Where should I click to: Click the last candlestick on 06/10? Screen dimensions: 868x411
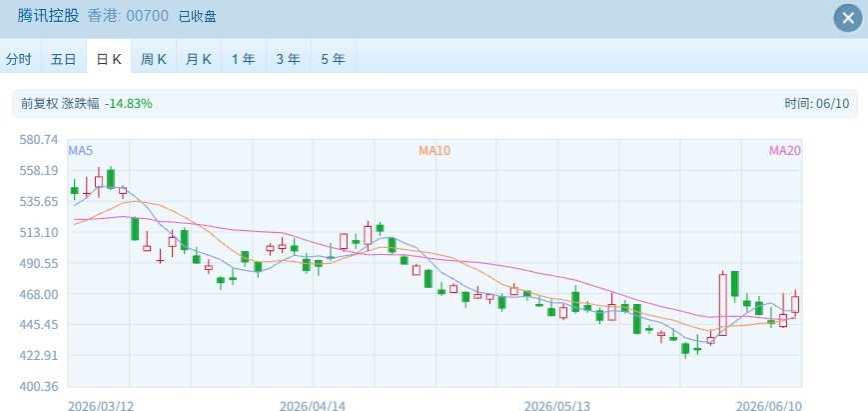(795, 304)
